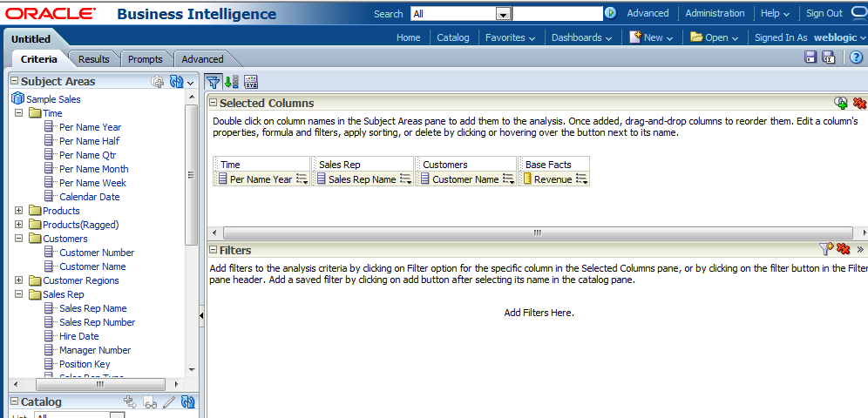Viewport: 868px width, 418px height.
Task: Select Manager Number in the tree
Action: pyautogui.click(x=95, y=350)
